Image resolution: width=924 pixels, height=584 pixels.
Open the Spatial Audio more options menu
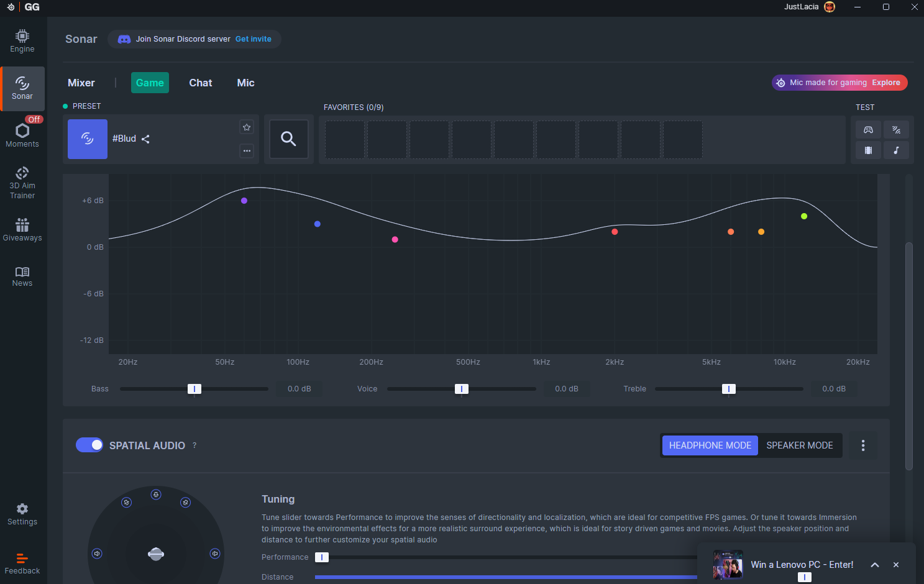(863, 445)
